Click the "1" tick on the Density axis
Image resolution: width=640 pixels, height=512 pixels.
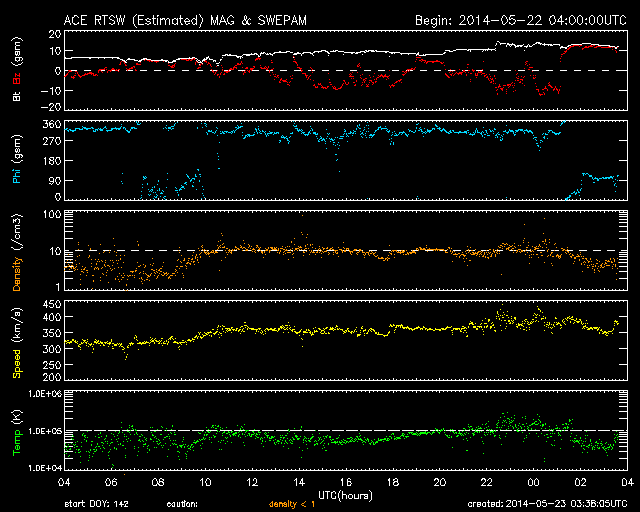point(58,287)
